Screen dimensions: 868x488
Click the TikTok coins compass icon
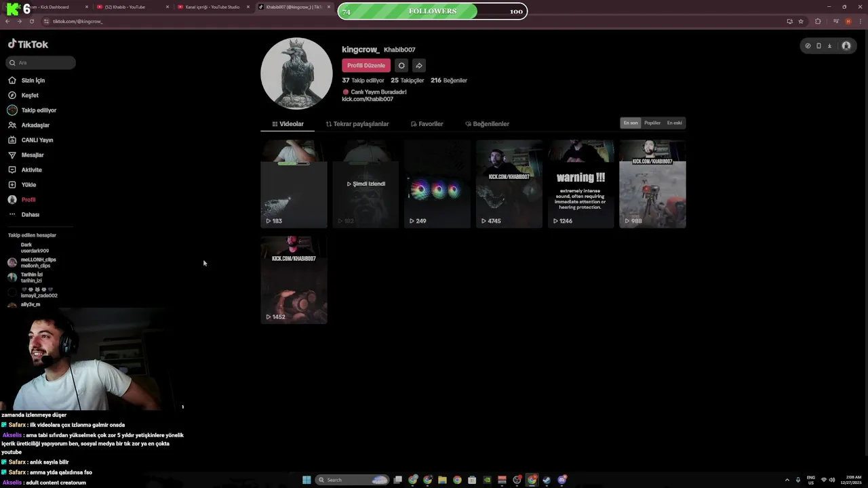[808, 46]
